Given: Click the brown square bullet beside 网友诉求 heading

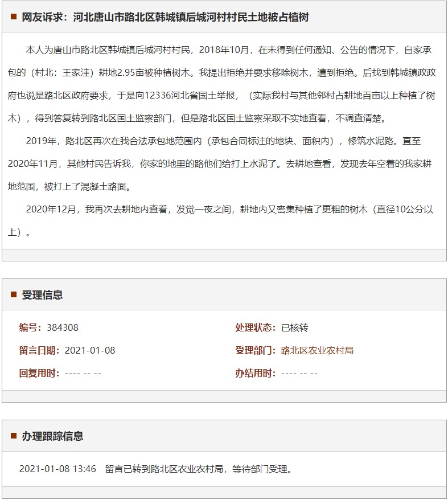Looking at the screenshot, I should click(x=13, y=17).
